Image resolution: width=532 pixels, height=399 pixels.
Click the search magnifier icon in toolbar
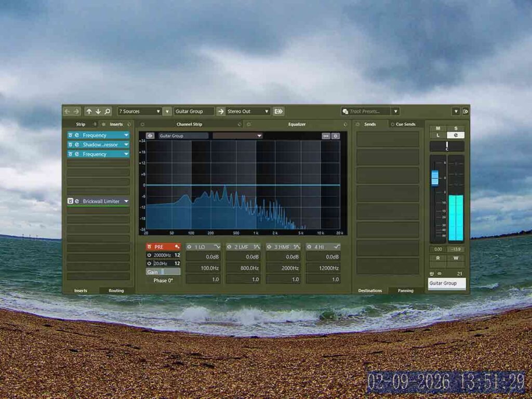107,111
